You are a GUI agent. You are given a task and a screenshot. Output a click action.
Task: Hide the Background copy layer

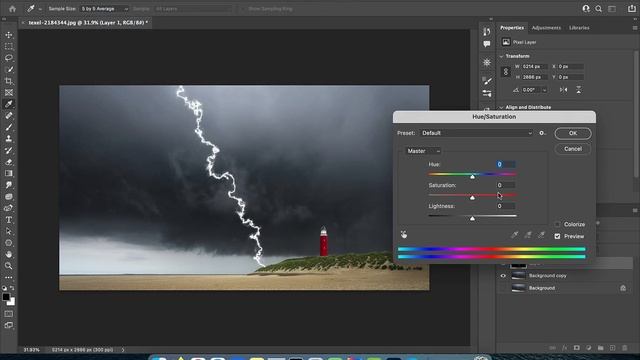point(503,276)
